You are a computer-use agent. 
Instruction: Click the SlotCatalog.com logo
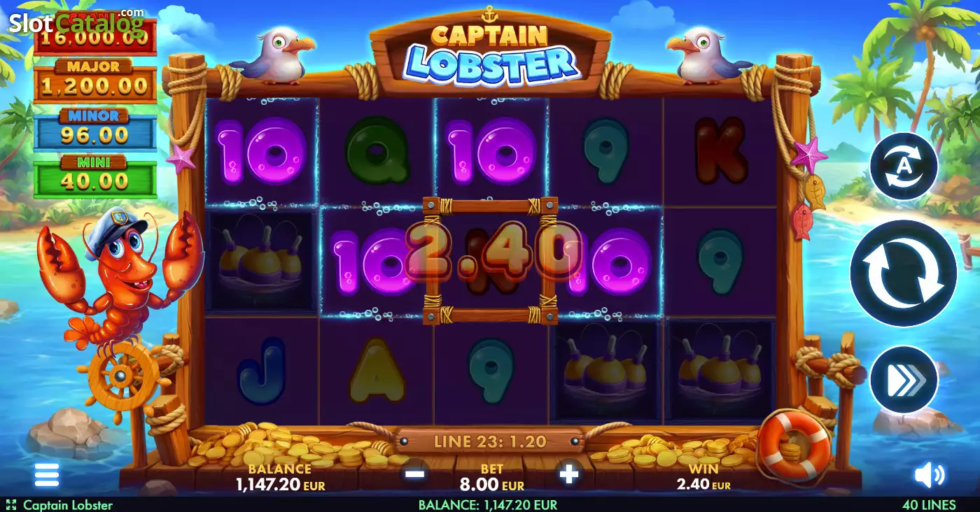[77, 23]
